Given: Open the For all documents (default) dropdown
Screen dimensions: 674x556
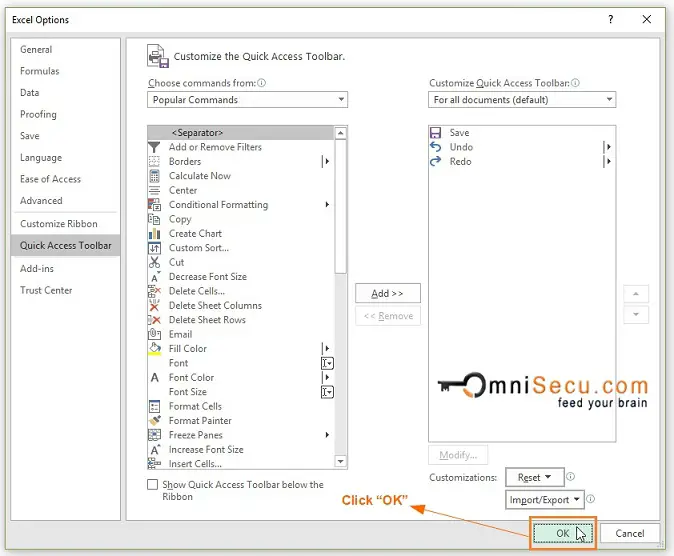Looking at the screenshot, I should pyautogui.click(x=522, y=100).
